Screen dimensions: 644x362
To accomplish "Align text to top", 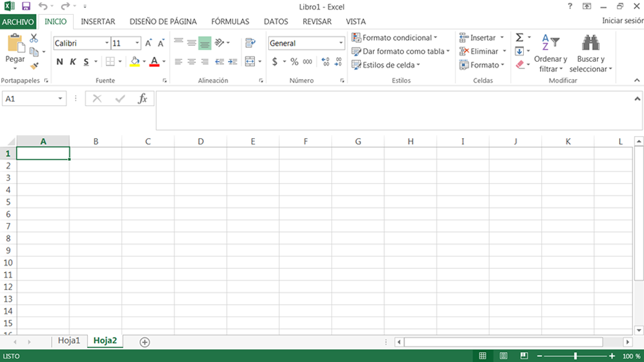I will tap(178, 43).
